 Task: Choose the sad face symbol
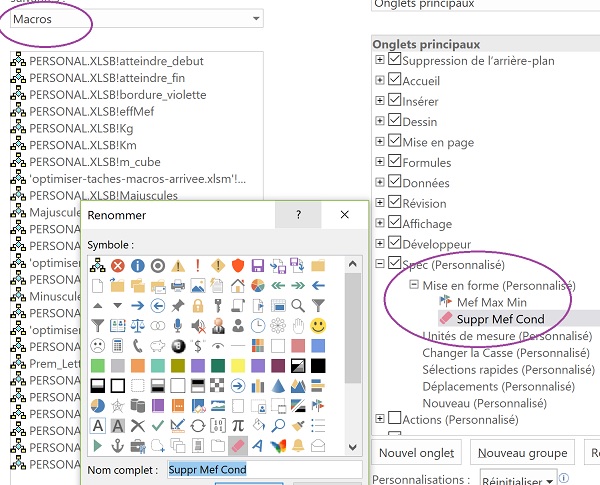pos(98,346)
